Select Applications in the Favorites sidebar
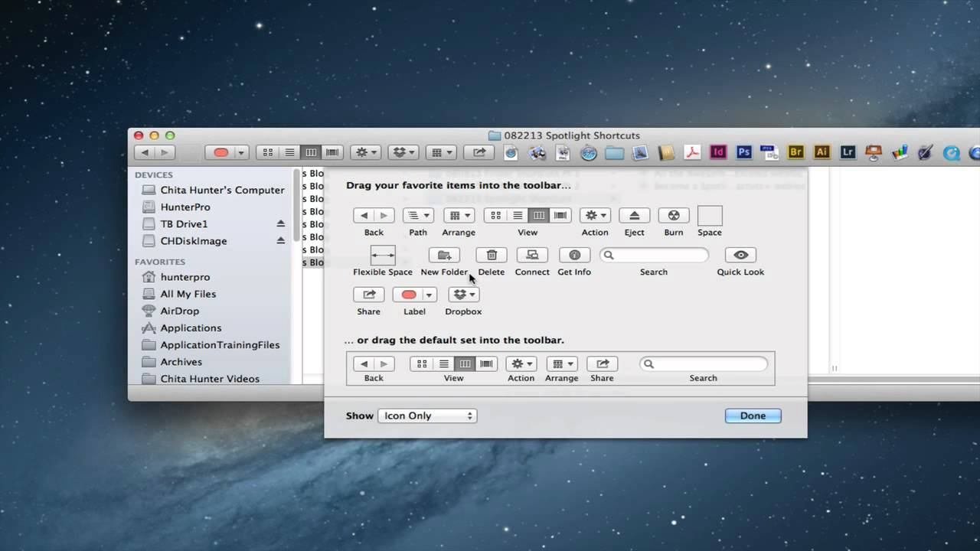The image size is (980, 551). [191, 328]
